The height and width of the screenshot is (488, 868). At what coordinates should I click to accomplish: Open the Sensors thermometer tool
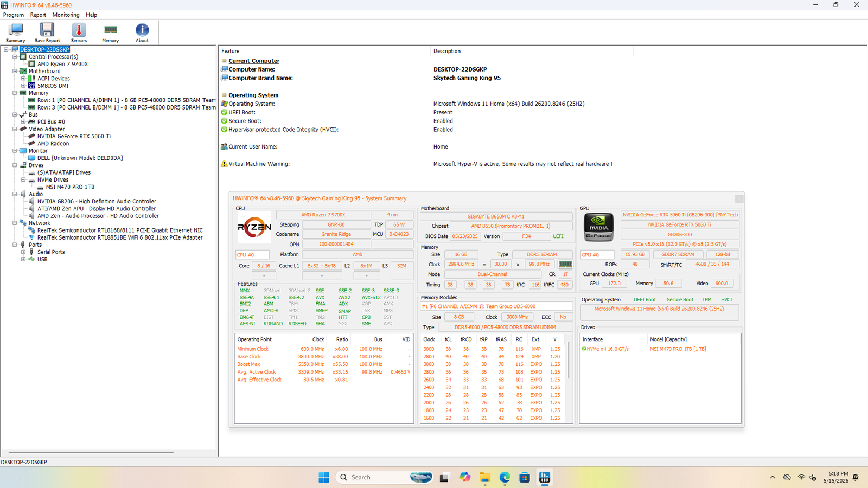(79, 33)
